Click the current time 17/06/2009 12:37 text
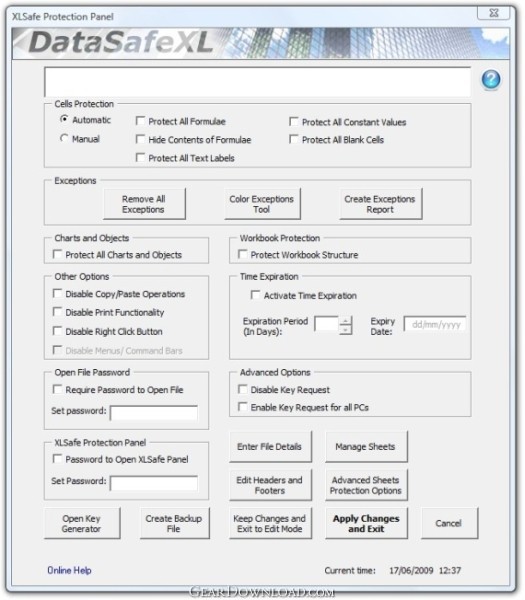 coord(425,571)
